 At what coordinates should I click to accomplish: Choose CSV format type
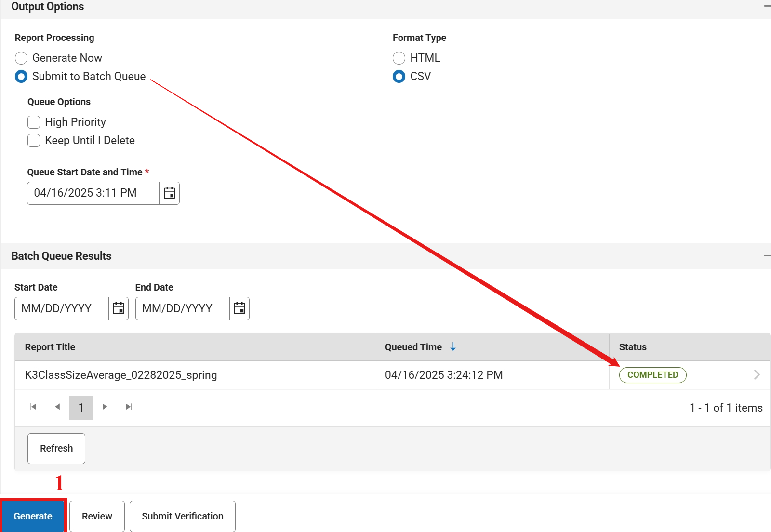tap(399, 76)
